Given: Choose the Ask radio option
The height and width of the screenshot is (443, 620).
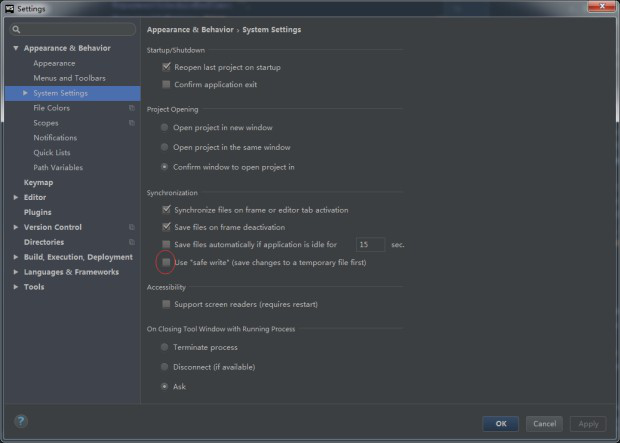Looking at the screenshot, I should 164,386.
